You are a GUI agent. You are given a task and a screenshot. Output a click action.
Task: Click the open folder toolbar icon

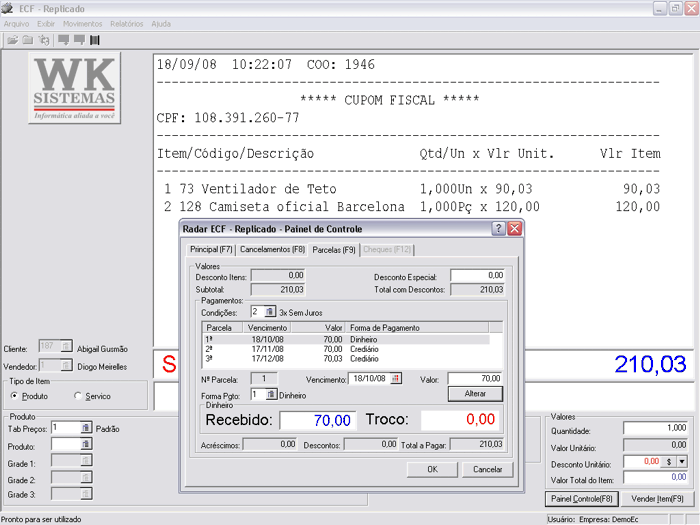pyautogui.click(x=13, y=41)
